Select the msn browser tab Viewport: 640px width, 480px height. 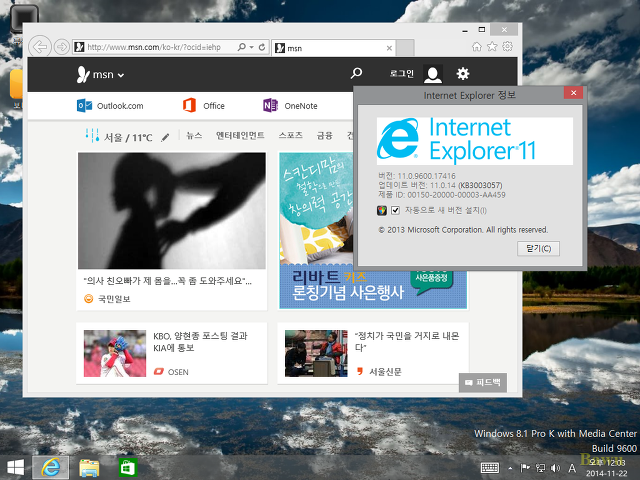[333, 48]
